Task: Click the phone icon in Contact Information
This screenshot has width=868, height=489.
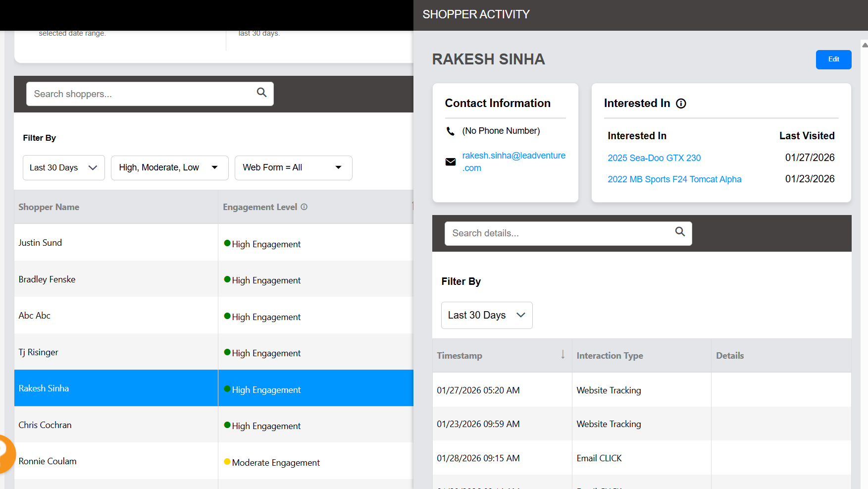Action: tap(450, 131)
